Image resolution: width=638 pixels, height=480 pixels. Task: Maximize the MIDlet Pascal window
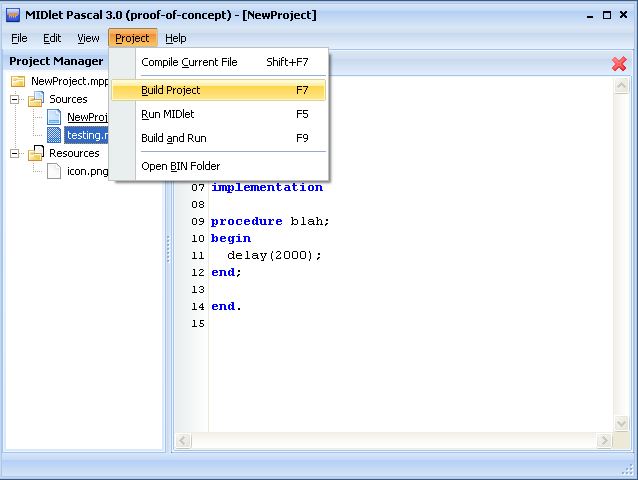pyautogui.click(x=607, y=15)
